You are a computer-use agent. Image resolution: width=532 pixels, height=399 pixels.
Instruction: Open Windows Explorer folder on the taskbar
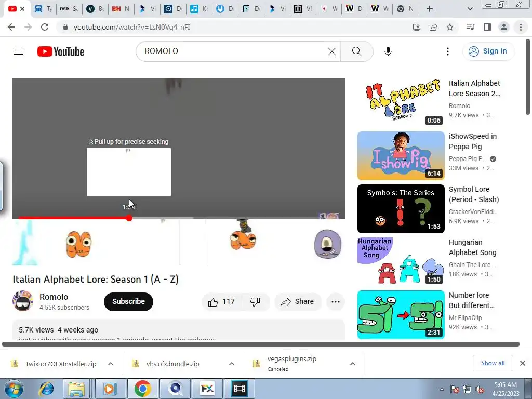77,389
